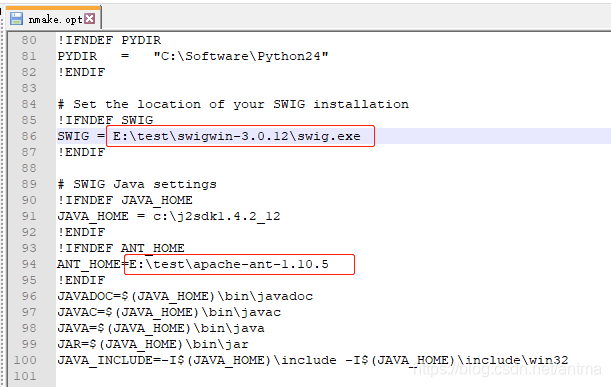Click the !IFNDEF ANT_HOME directive

(x=121, y=248)
